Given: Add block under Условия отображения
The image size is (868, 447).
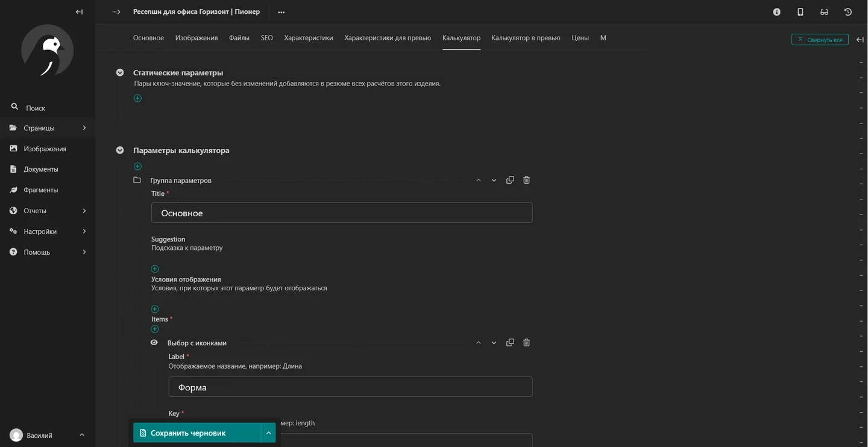Looking at the screenshot, I should (155, 309).
